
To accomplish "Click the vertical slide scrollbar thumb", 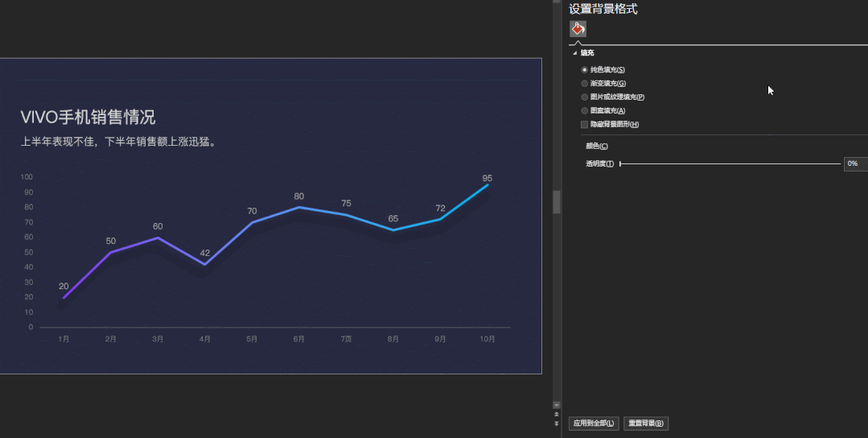I will pos(557,202).
